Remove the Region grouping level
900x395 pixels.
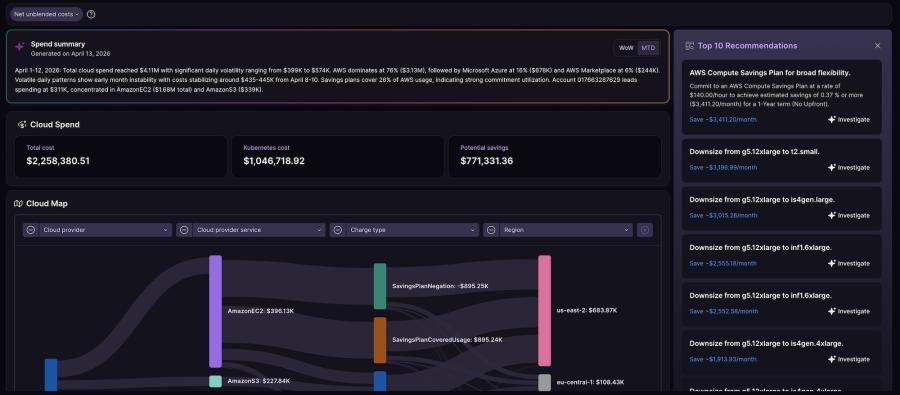pyautogui.click(x=491, y=230)
